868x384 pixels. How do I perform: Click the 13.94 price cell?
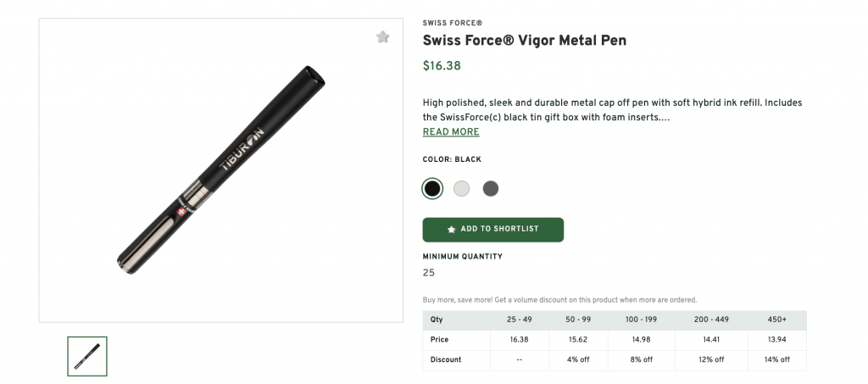775,340
